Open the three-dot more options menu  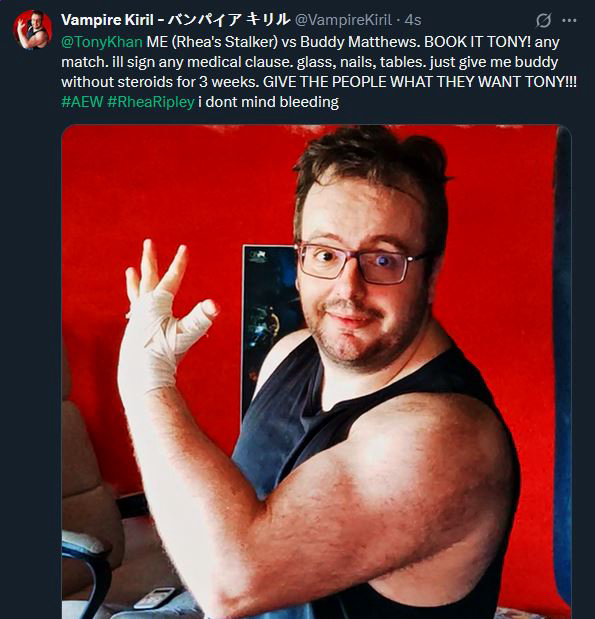pos(569,20)
